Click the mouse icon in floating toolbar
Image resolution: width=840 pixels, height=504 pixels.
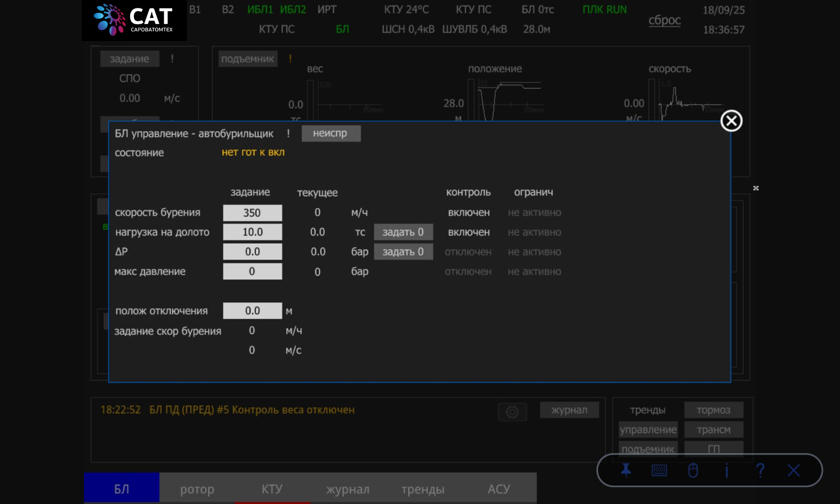693,470
